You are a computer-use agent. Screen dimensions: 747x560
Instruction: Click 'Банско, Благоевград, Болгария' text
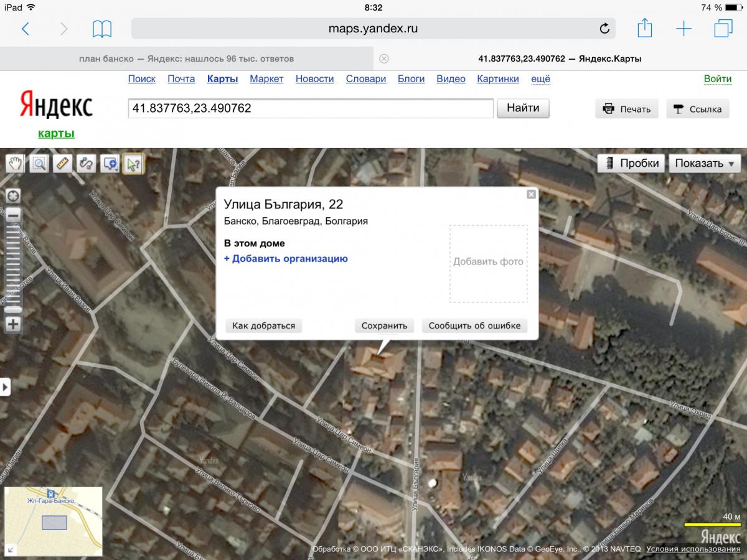(296, 221)
